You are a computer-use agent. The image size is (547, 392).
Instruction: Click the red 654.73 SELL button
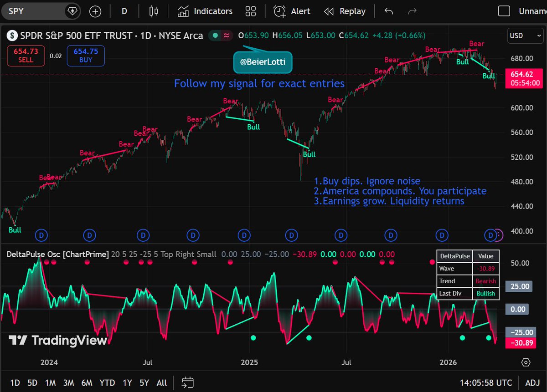coord(26,56)
